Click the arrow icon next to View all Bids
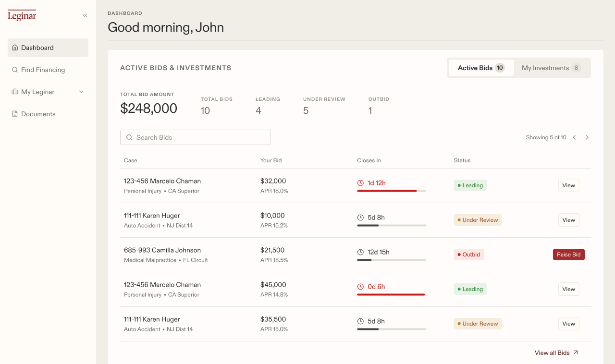This screenshot has height=364, width=615. pyautogui.click(x=576, y=352)
